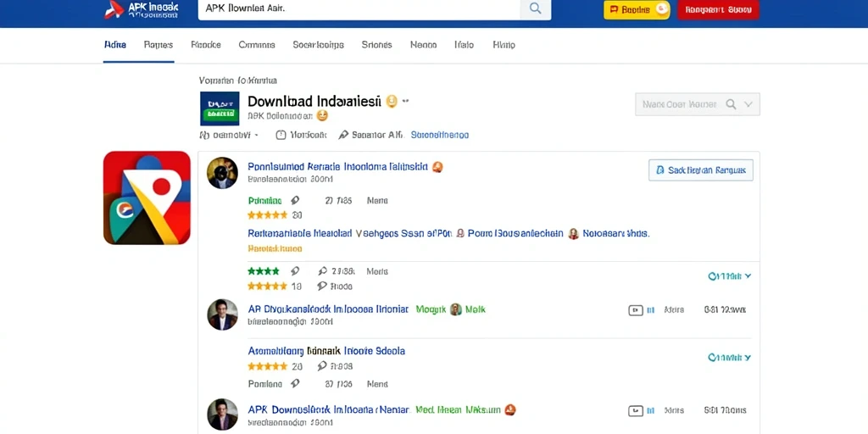Open the 'APK Downuslûotk Imlpoana' post link
This screenshot has width=868, height=434.
329,409
